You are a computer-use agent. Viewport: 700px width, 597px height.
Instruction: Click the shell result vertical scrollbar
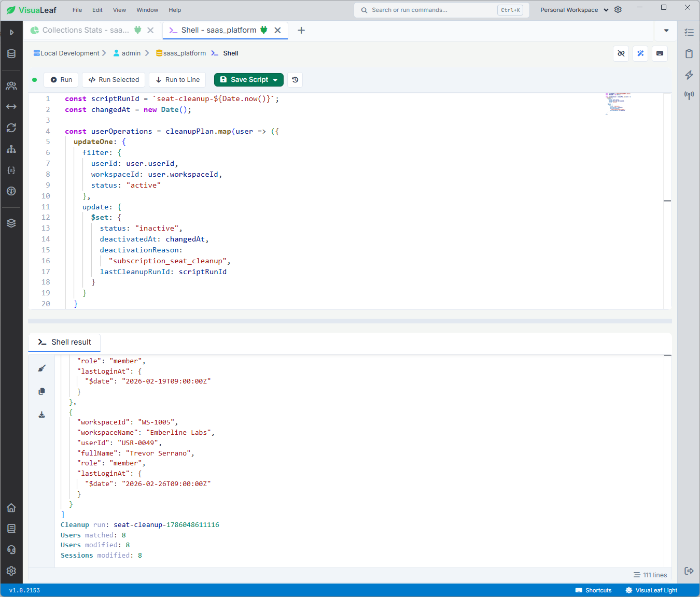(668, 461)
